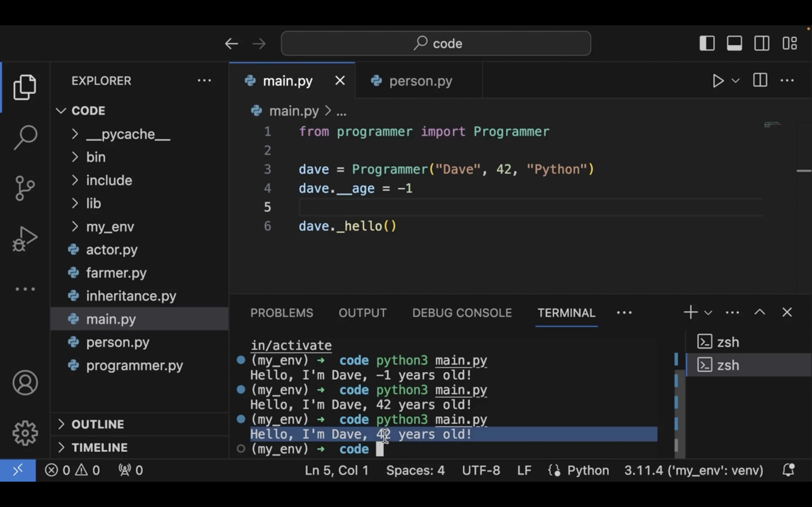Expand the OUTLINE section
This screenshot has height=507, width=812.
click(97, 424)
